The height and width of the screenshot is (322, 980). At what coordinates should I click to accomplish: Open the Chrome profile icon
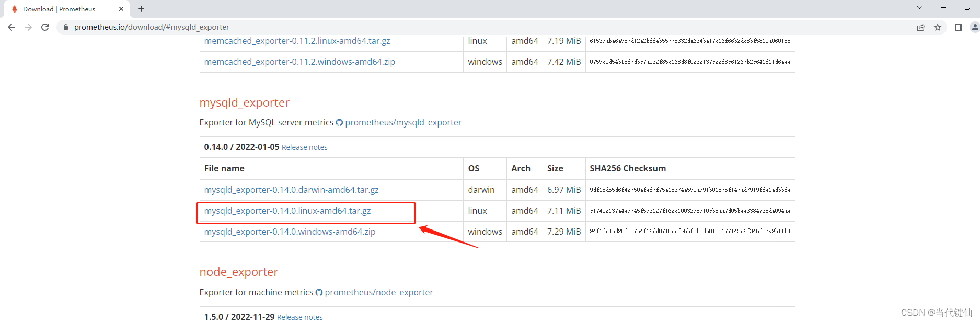[x=975, y=27]
